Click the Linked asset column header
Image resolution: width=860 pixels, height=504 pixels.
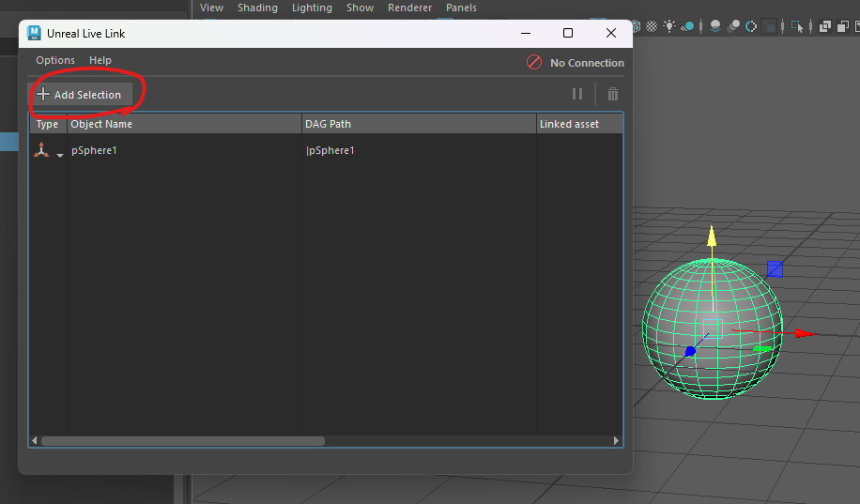click(x=579, y=124)
